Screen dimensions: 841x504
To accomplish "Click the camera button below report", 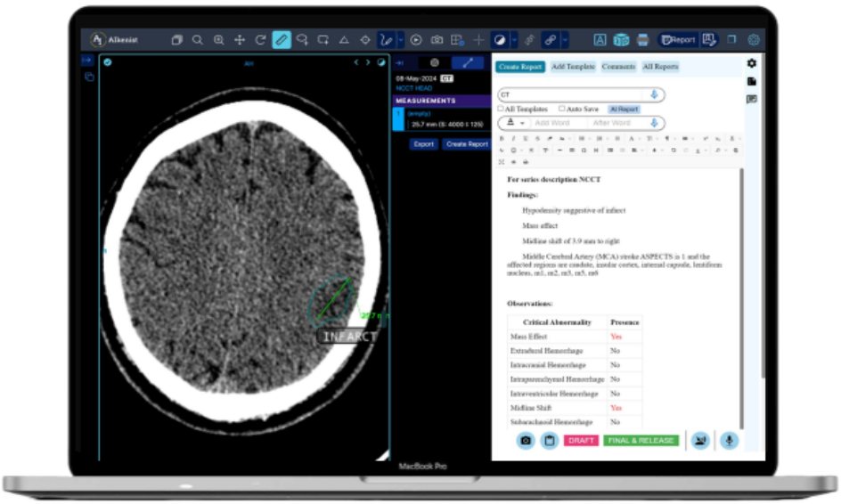I will (x=526, y=441).
